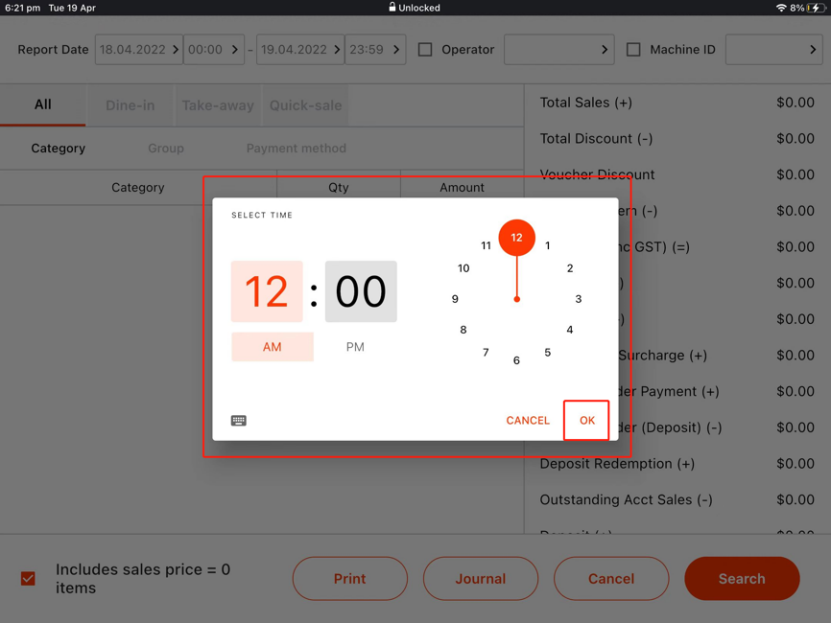
Task: Pick 9 on the clock dial
Action: 455,299
